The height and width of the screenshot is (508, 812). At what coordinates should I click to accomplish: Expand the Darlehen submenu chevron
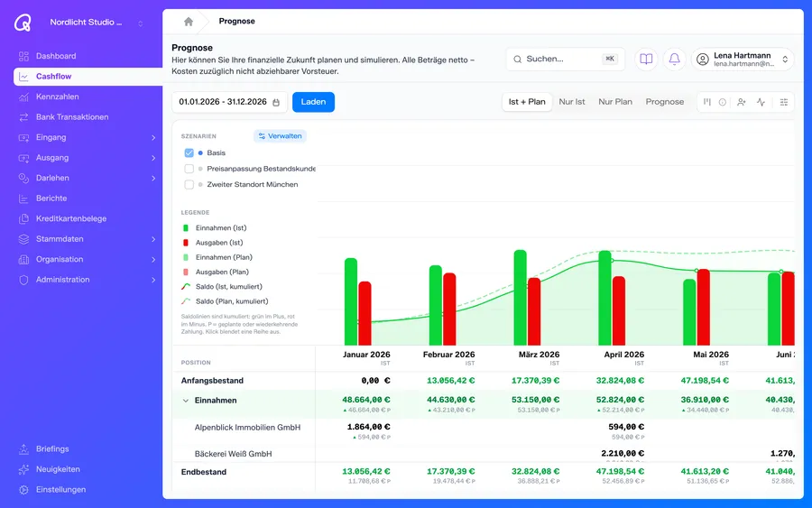tap(153, 178)
